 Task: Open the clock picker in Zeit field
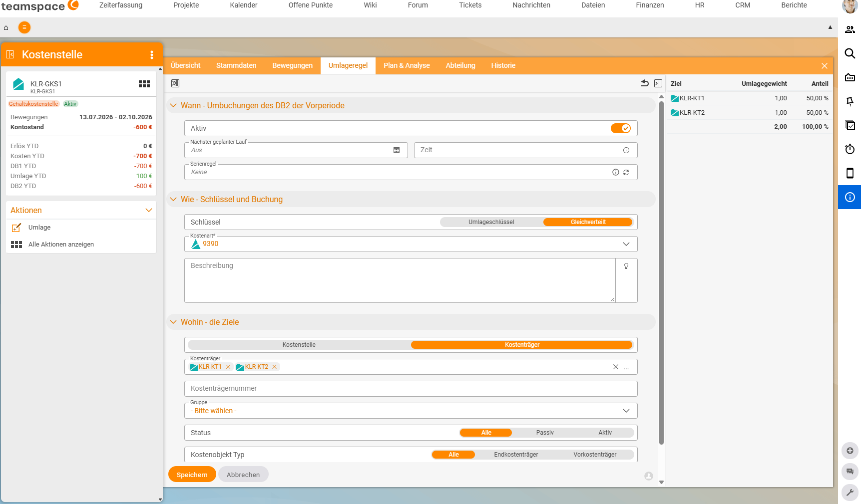(x=626, y=150)
